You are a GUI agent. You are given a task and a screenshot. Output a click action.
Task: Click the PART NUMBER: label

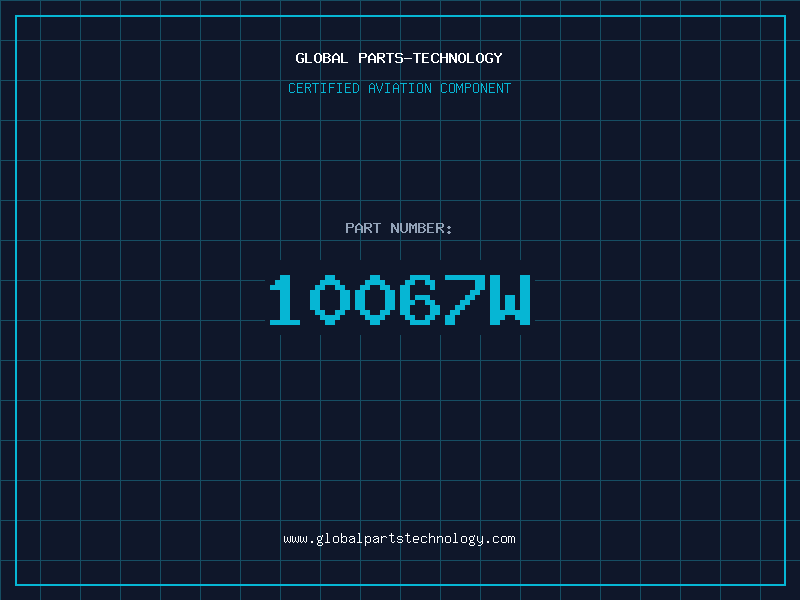coord(398,228)
